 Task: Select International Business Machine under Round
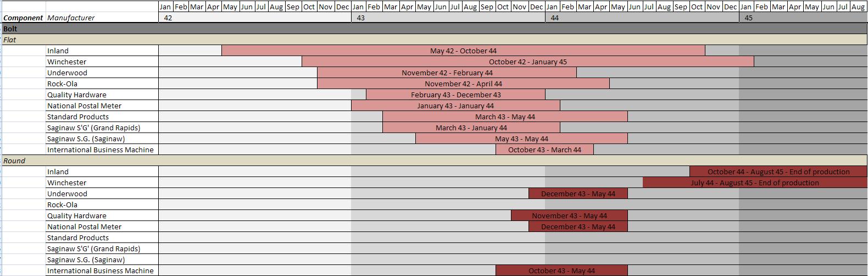click(102, 271)
